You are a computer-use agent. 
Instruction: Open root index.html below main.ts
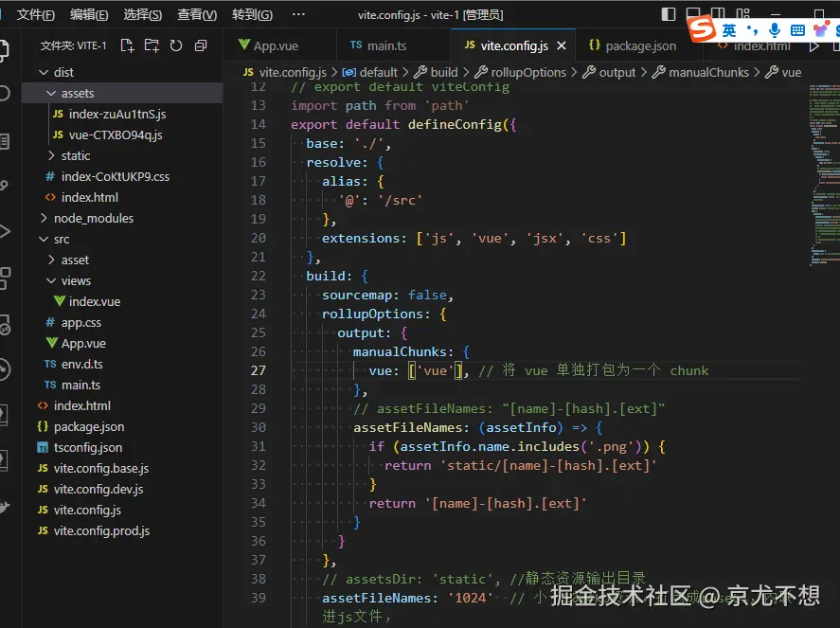click(122, 406)
